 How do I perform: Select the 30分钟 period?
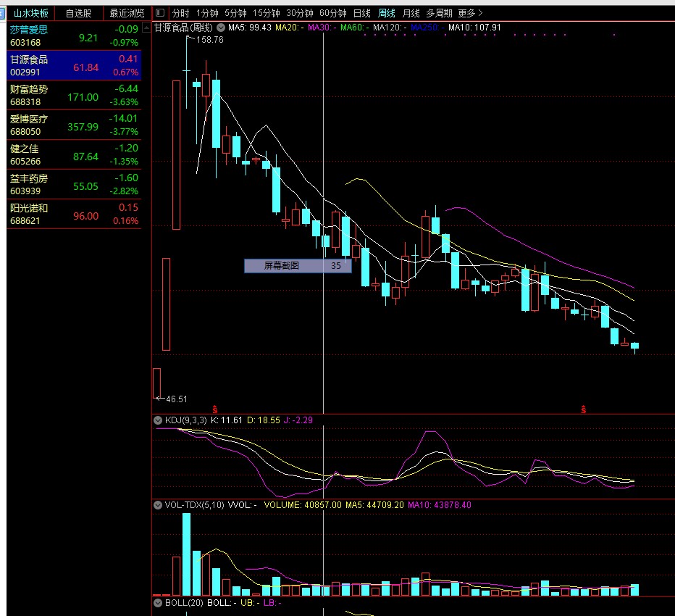click(300, 13)
